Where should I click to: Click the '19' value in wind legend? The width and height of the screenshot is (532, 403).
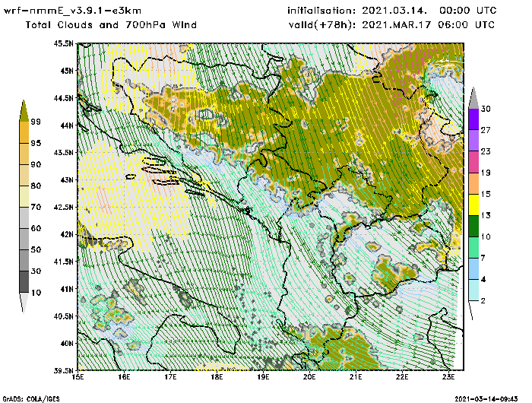pyautogui.click(x=486, y=173)
